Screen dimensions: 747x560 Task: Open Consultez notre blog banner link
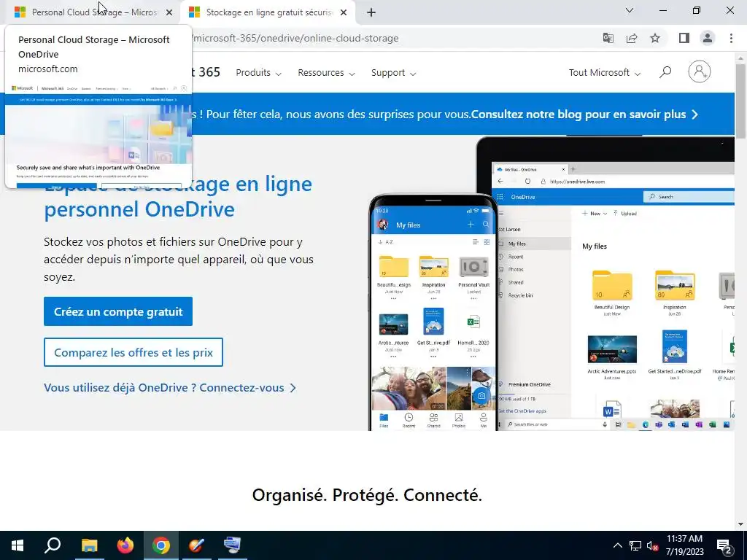tap(584, 114)
